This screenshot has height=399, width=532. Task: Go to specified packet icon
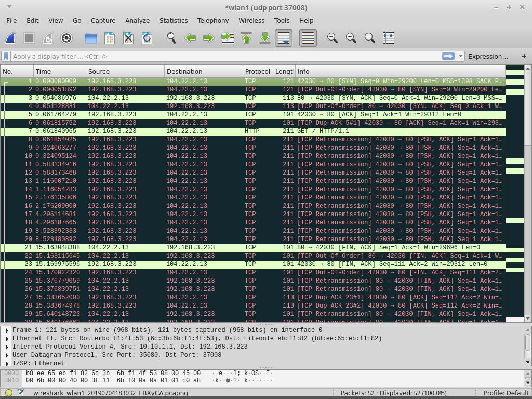(228, 38)
